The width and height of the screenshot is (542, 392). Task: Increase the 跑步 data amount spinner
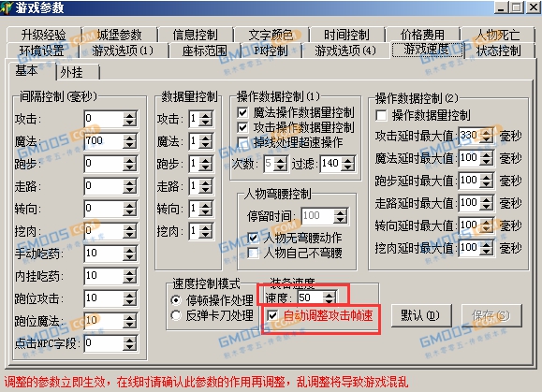(206, 161)
